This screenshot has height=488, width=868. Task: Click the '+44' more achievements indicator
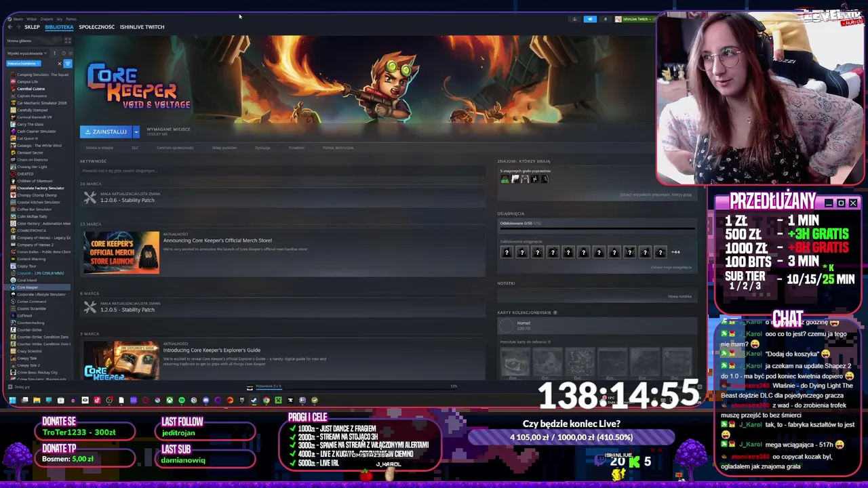(675, 252)
